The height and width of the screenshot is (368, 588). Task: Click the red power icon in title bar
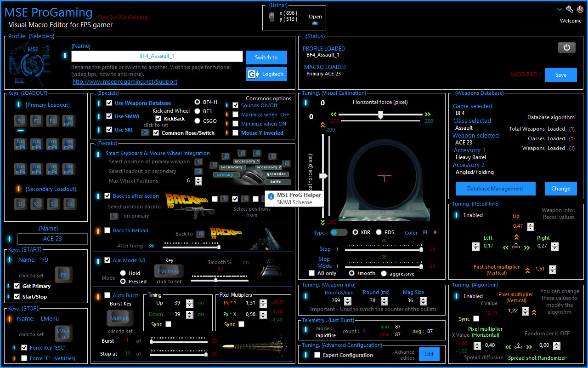[580, 9]
